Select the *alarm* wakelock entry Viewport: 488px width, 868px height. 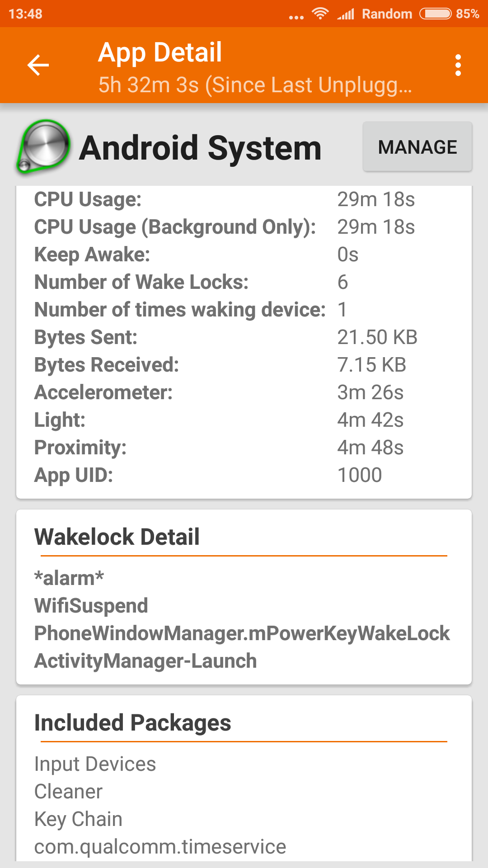click(69, 578)
